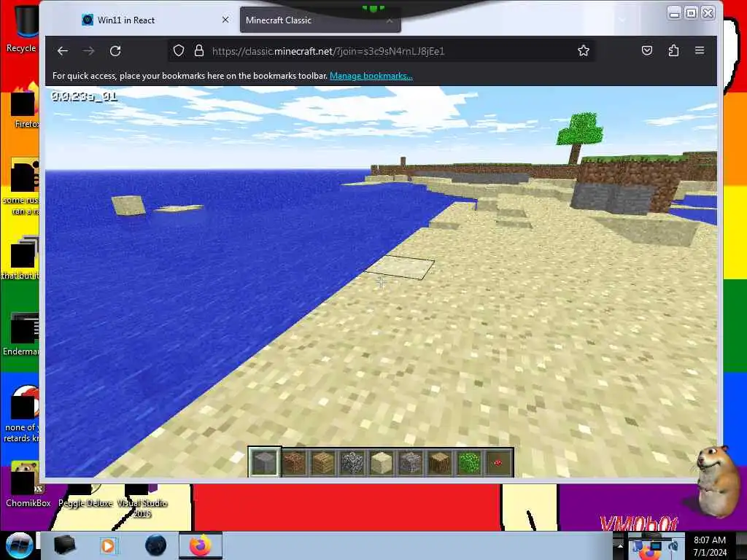Go back to the previous page
Viewport: 747px width, 560px height.
(63, 51)
